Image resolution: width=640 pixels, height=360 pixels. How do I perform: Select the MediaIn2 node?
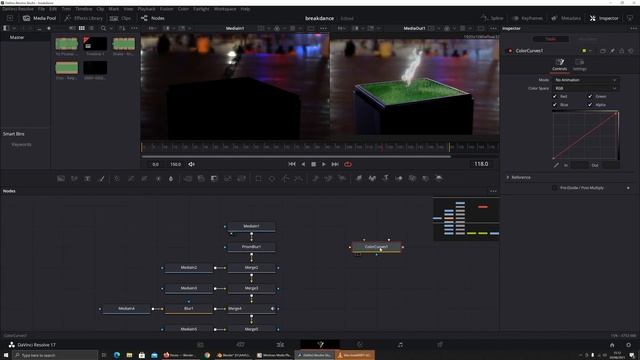[189, 268]
